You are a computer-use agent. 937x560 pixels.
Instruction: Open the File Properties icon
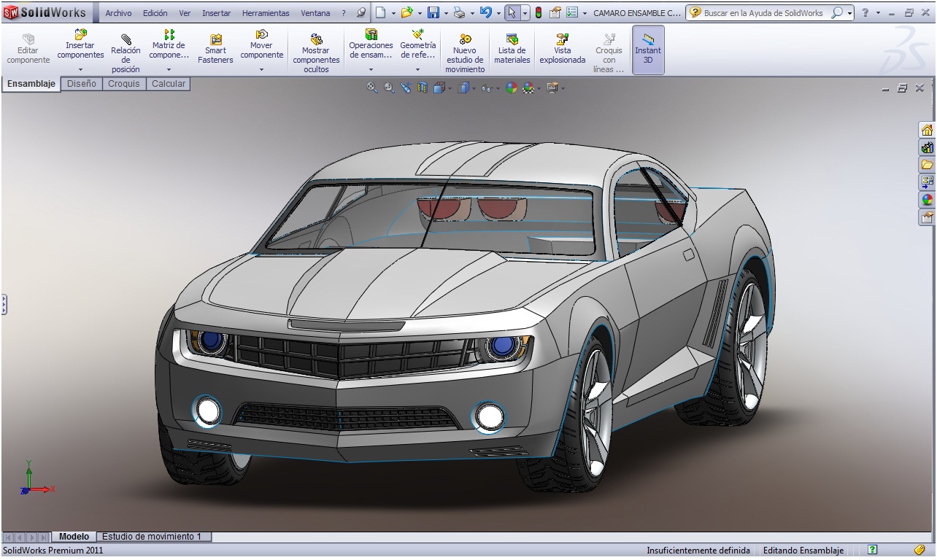click(555, 12)
